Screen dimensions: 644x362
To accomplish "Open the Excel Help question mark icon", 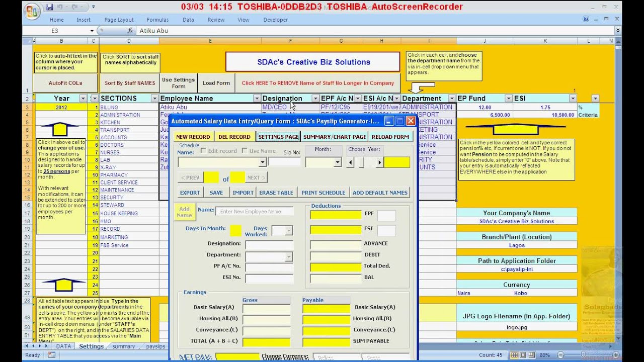I will 586,20.
